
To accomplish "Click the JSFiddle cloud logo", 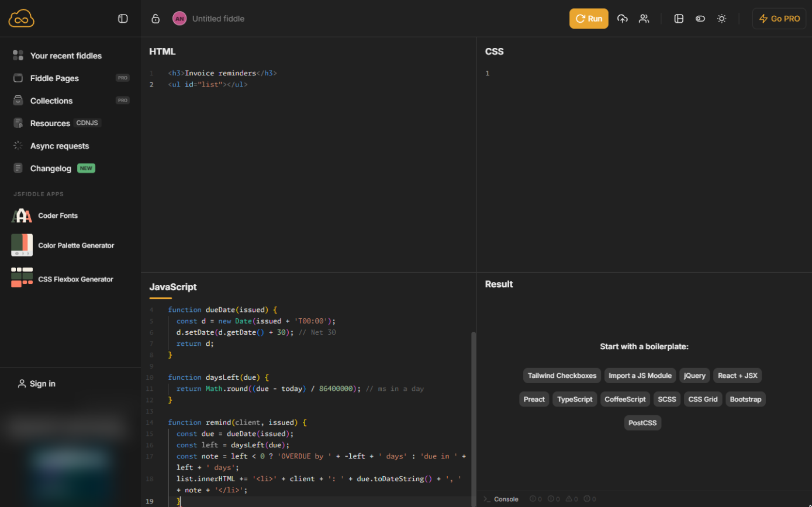I will click(x=22, y=18).
